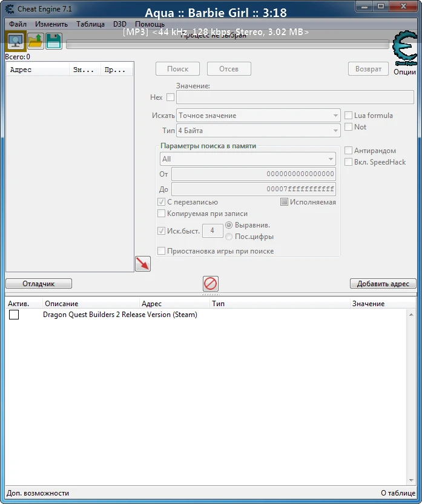This screenshot has height=504, width=422.
Task: Click the До end address field
Action: point(254,189)
